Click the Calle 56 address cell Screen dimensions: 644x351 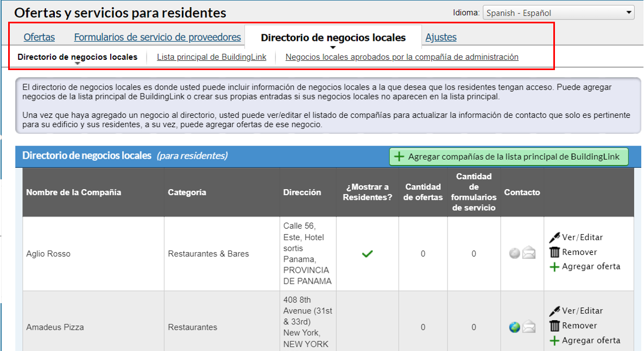(x=308, y=254)
